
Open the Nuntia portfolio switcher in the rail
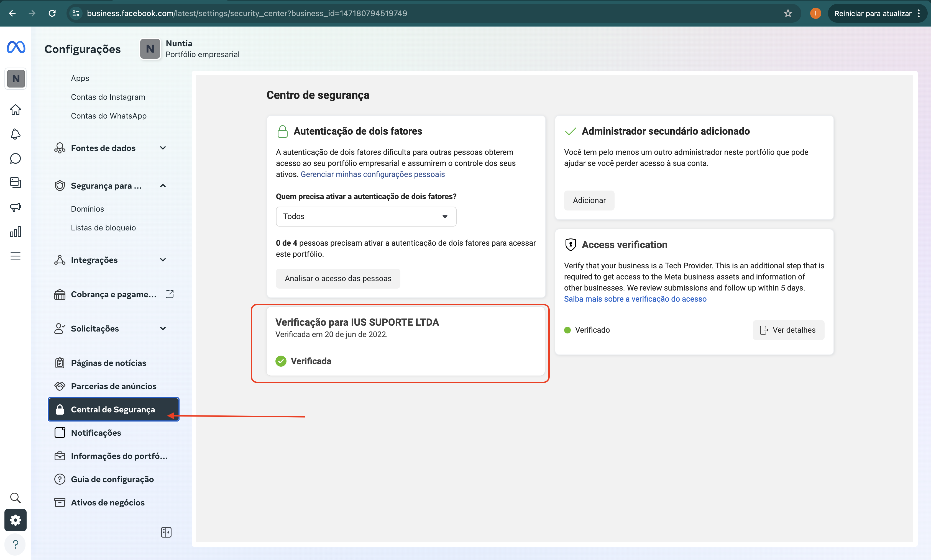click(x=16, y=78)
